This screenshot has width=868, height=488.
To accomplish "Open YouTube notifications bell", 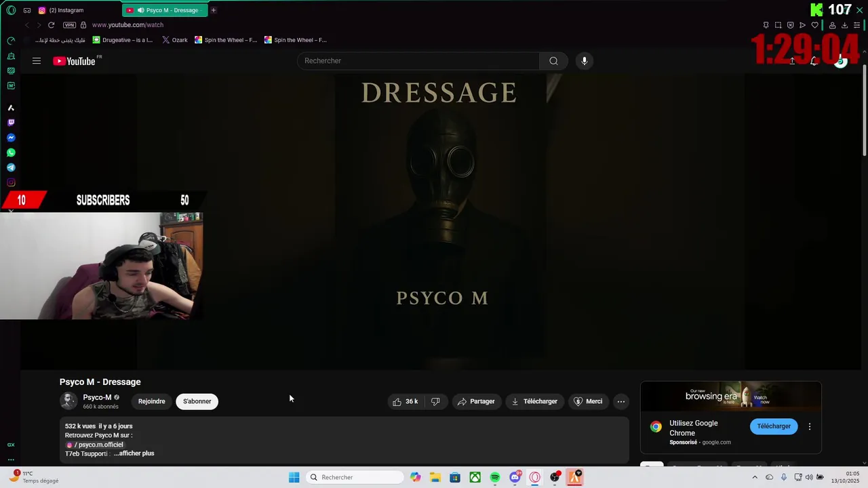I will click(x=814, y=61).
